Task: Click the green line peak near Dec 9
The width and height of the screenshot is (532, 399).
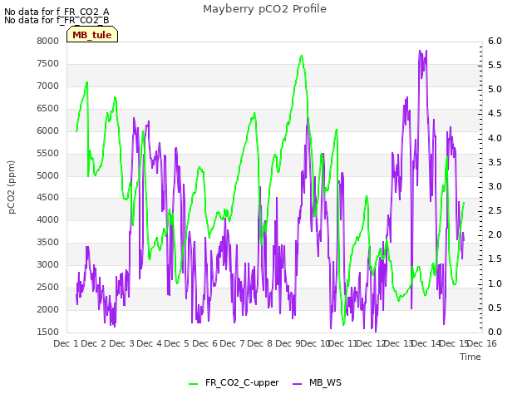Action: pyautogui.click(x=301, y=56)
